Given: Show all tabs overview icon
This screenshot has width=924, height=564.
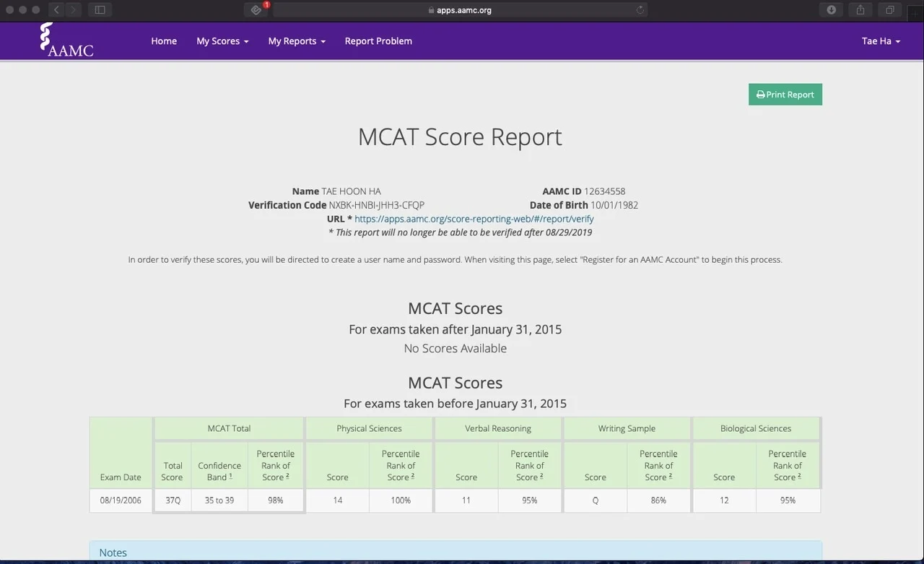Looking at the screenshot, I should point(889,9).
